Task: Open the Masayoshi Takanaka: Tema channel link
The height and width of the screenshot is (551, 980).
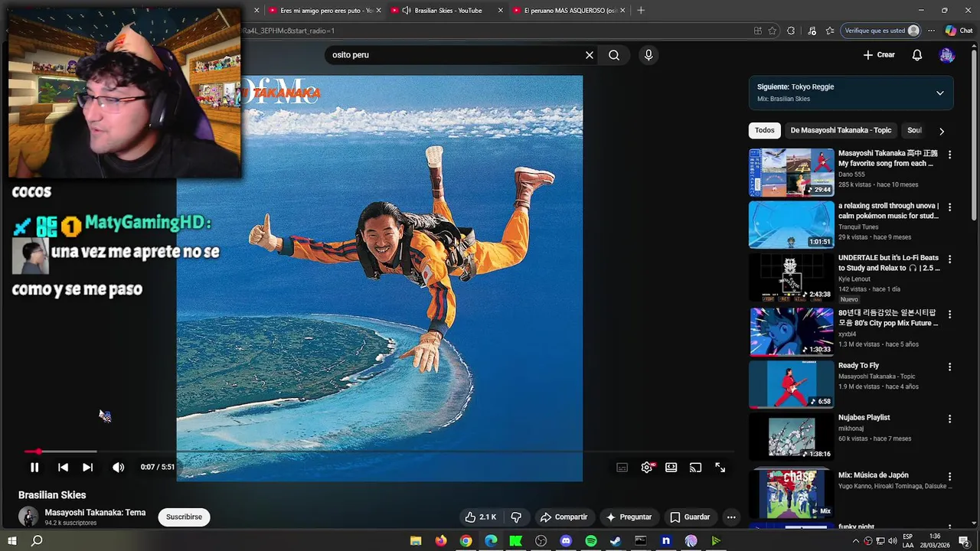Action: click(x=95, y=513)
